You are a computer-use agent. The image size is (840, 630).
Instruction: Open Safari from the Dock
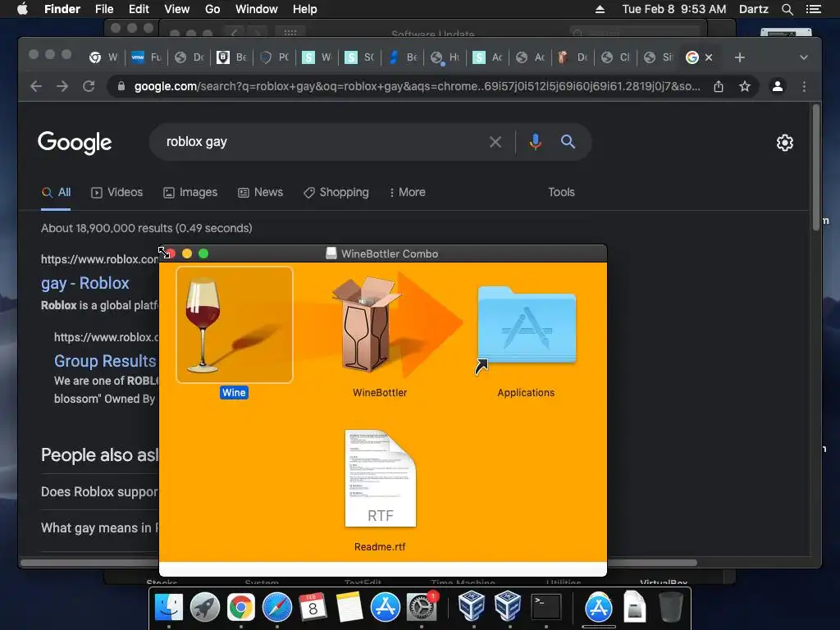[277, 608]
